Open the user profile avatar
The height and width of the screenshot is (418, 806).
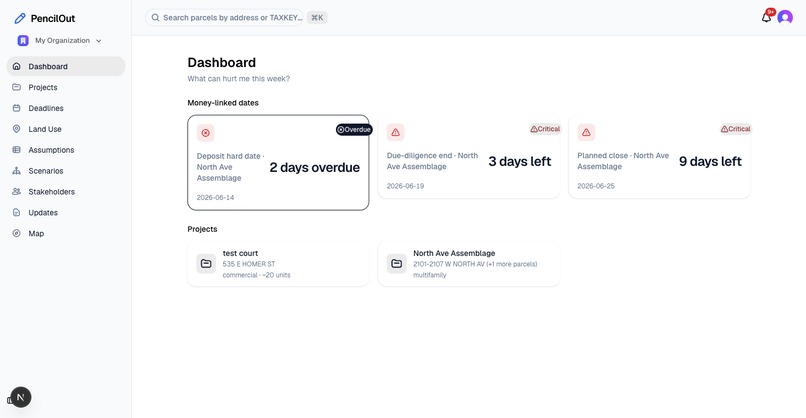[785, 17]
